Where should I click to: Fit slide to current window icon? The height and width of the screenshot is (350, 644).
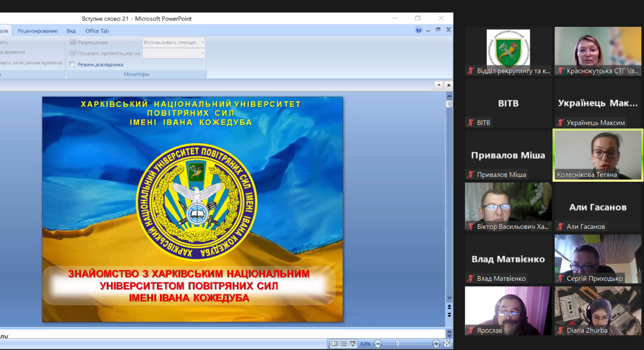click(x=447, y=344)
